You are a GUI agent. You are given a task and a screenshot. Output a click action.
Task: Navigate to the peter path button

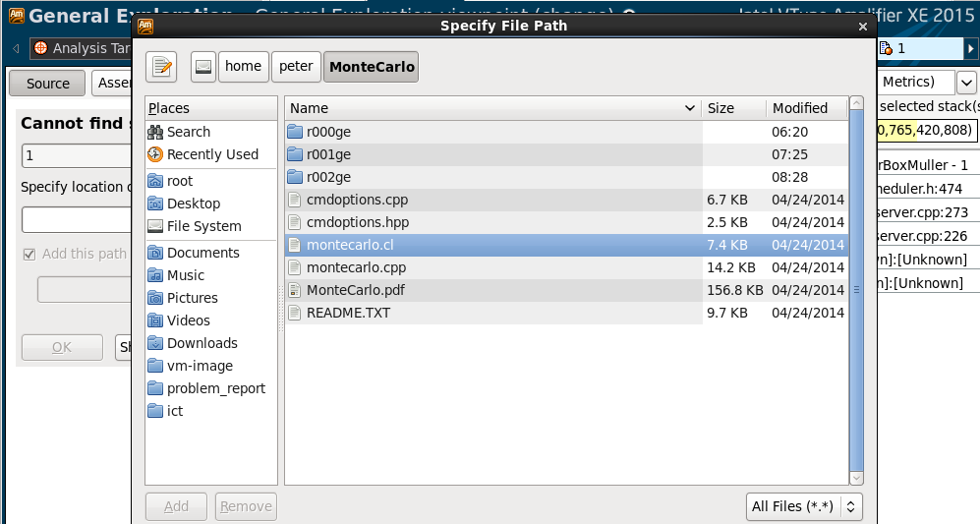(x=296, y=66)
